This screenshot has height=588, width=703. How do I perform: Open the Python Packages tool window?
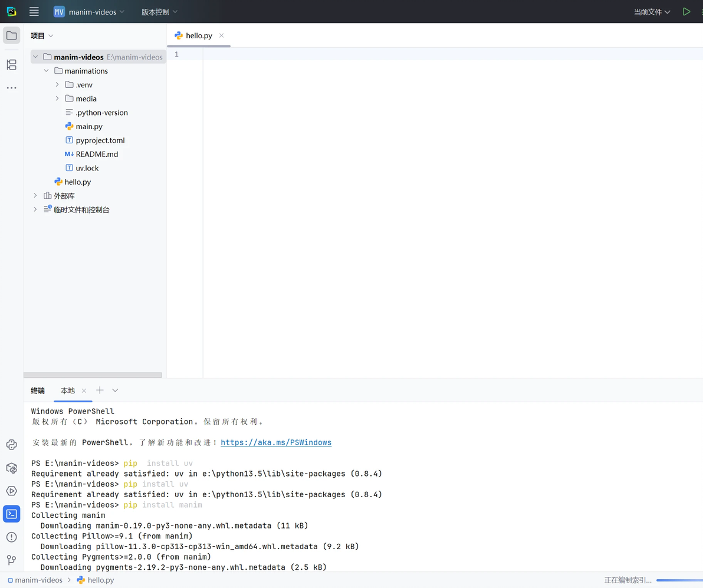tap(12, 468)
